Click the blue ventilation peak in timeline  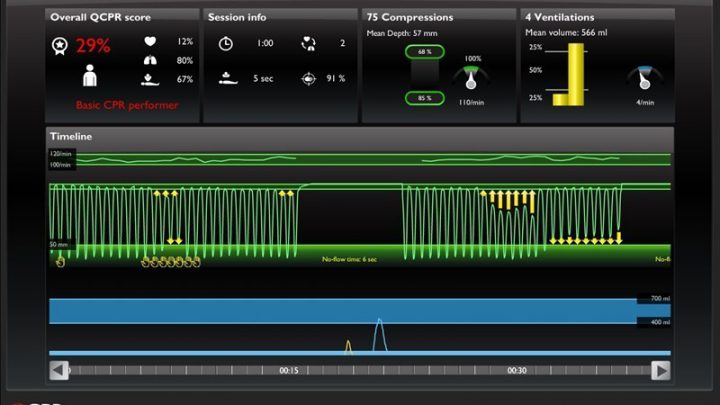(379, 335)
